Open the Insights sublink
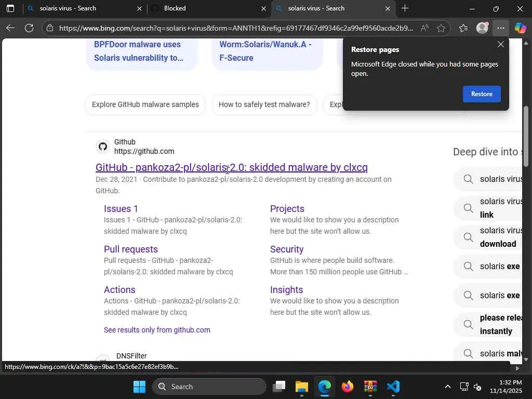This screenshot has width=532, height=399. 286,290
